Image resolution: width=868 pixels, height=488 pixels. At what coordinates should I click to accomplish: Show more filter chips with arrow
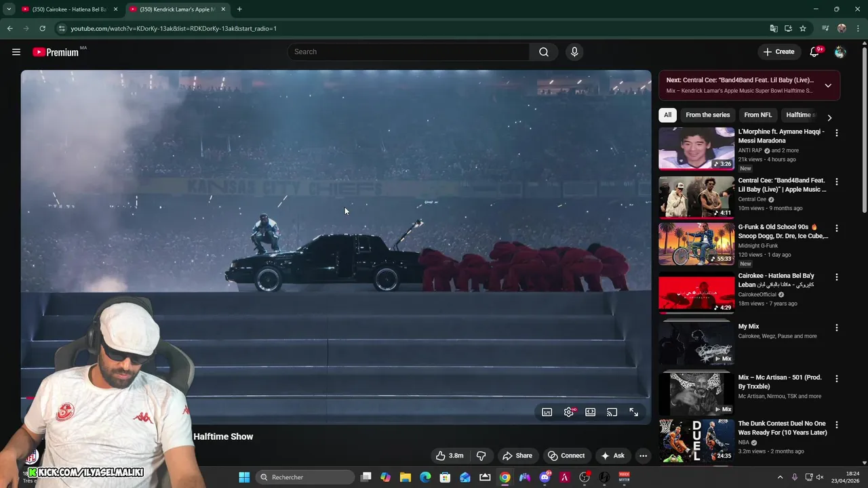[829, 117]
